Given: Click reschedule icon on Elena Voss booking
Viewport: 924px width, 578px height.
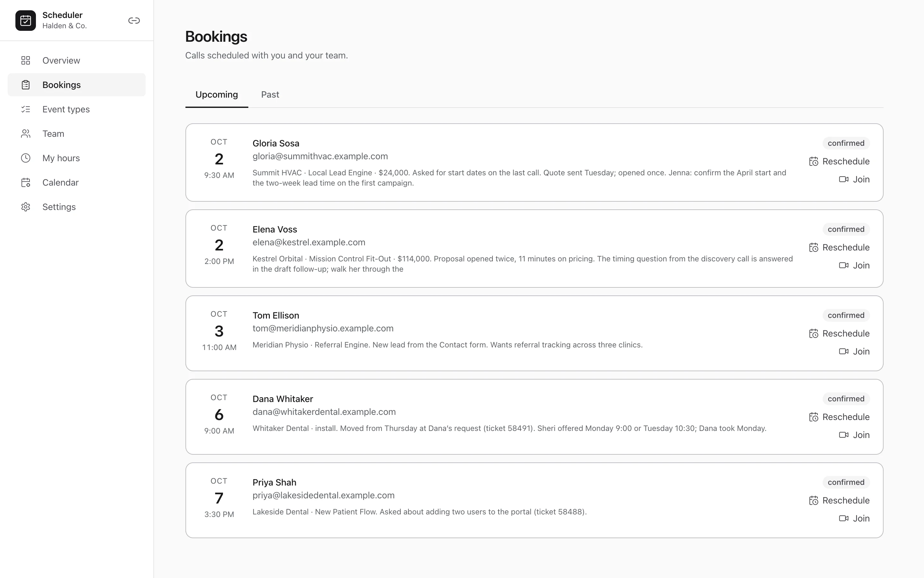Looking at the screenshot, I should (814, 248).
